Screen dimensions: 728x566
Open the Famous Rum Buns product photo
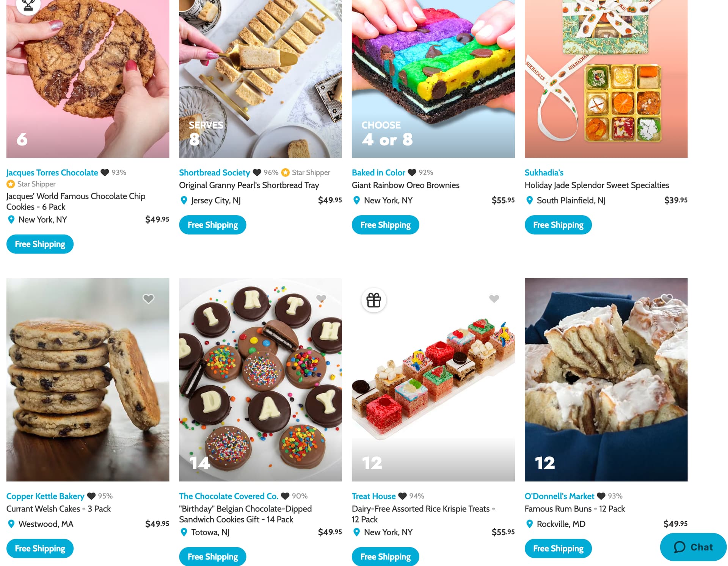(x=606, y=380)
